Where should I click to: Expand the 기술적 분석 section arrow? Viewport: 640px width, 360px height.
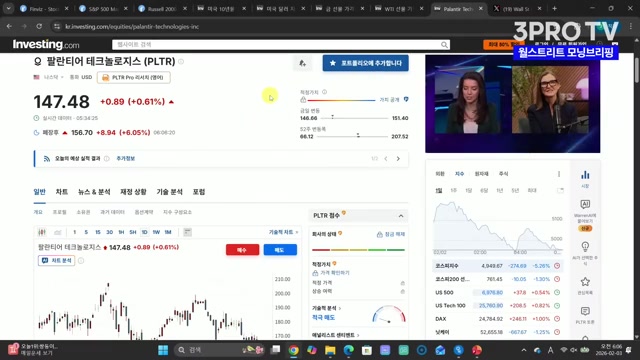(x=340, y=308)
